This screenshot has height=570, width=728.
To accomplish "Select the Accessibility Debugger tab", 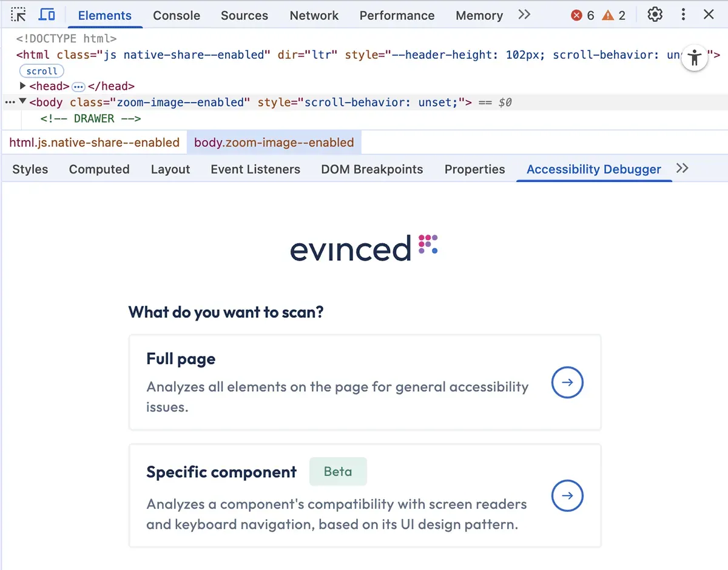I will (594, 169).
